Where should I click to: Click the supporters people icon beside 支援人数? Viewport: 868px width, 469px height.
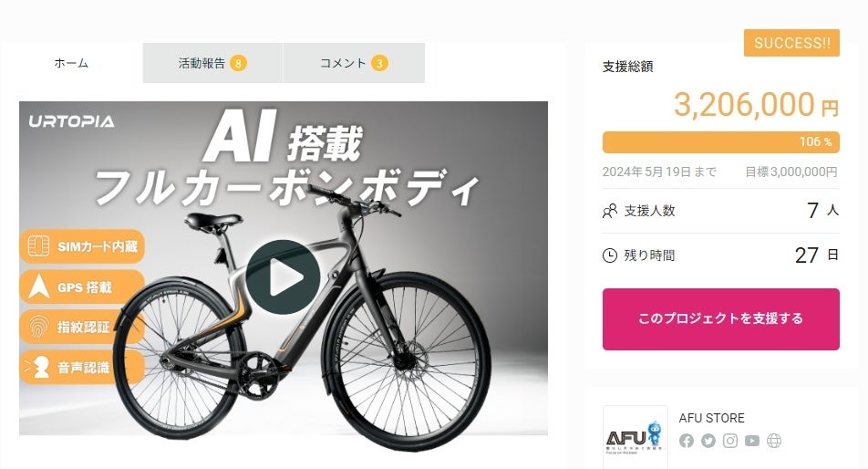pyautogui.click(x=609, y=211)
